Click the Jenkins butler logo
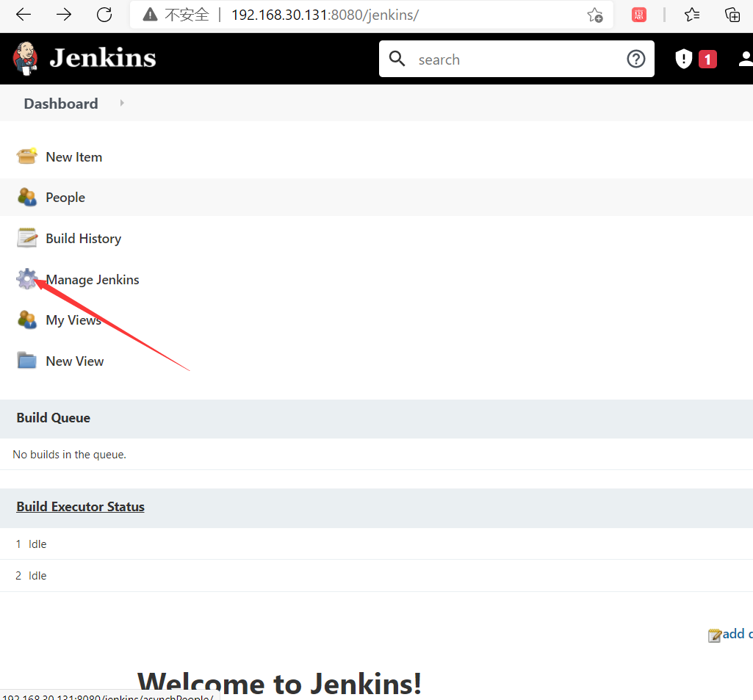The image size is (753, 700). (x=26, y=59)
